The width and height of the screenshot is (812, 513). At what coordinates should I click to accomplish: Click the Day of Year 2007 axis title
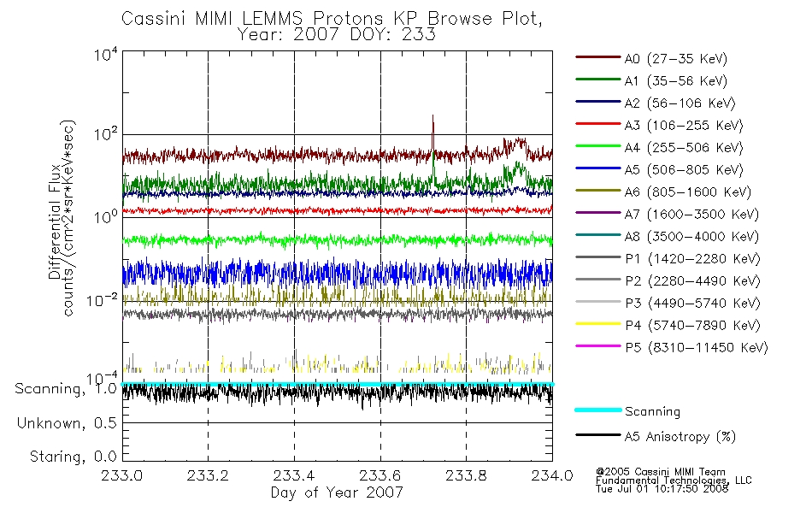tap(337, 492)
